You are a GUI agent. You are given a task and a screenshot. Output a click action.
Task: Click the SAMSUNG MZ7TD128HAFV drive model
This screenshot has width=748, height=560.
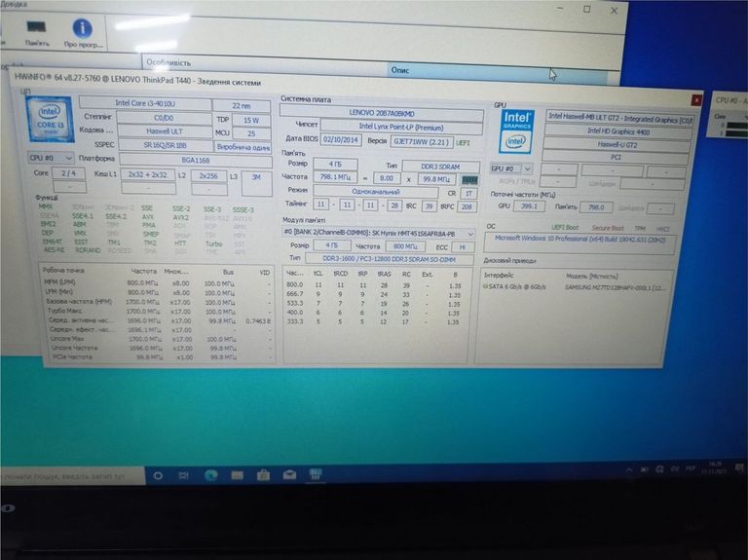[x=615, y=287]
